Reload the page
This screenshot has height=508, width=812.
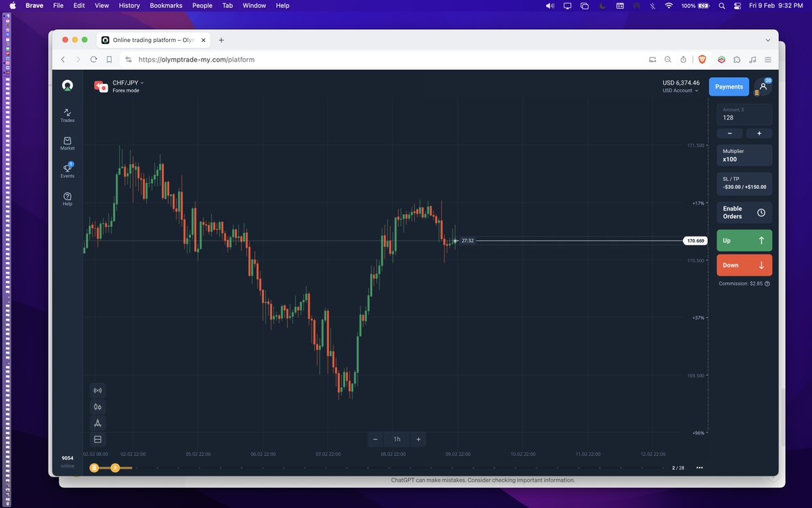click(93, 60)
